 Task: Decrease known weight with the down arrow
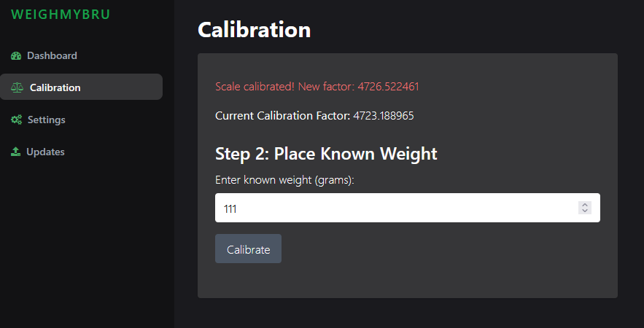pos(584,211)
